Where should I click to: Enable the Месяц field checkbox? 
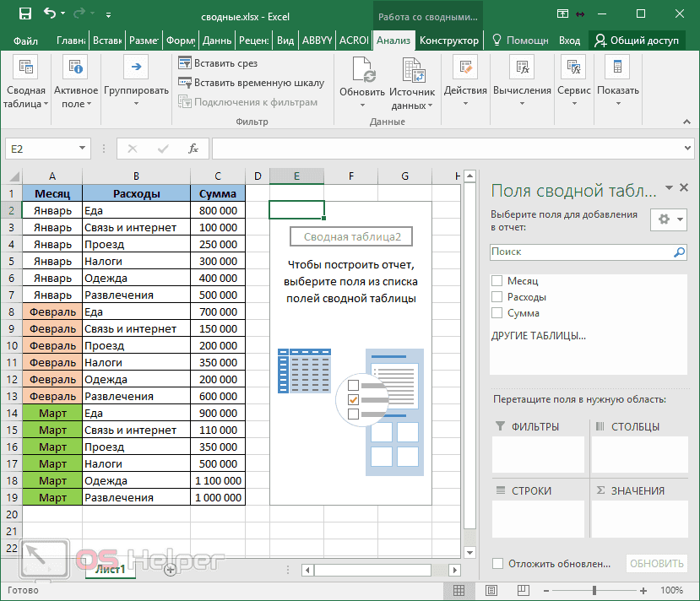tap(497, 280)
